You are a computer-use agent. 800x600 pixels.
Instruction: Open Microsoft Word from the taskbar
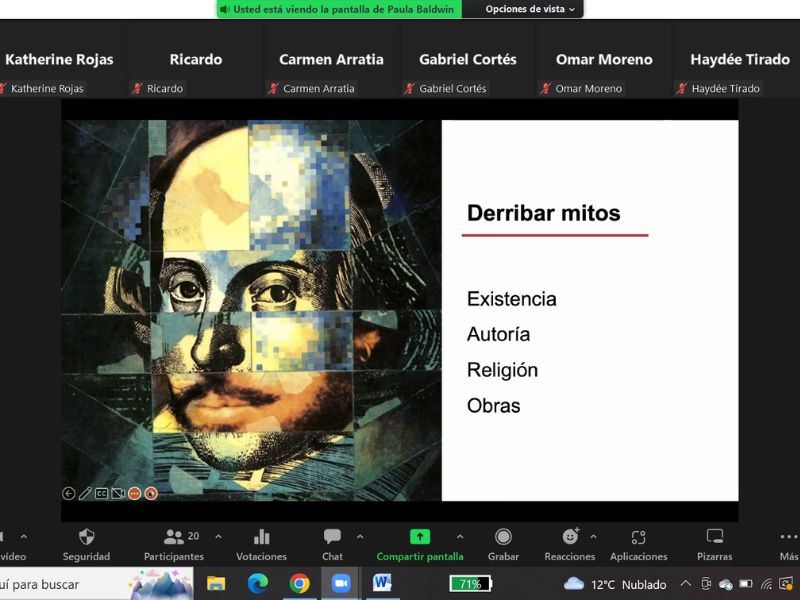(x=382, y=583)
